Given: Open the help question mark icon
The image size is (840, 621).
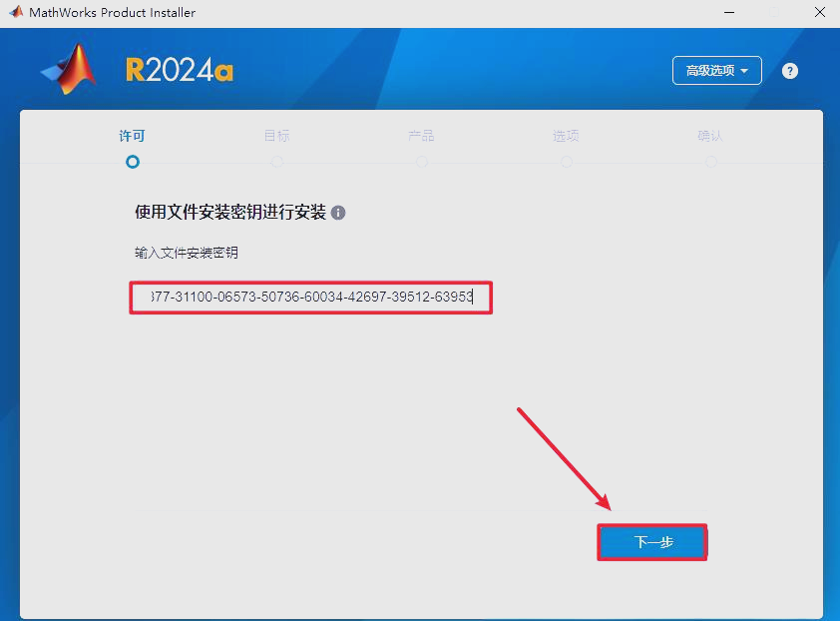Looking at the screenshot, I should [x=790, y=71].
